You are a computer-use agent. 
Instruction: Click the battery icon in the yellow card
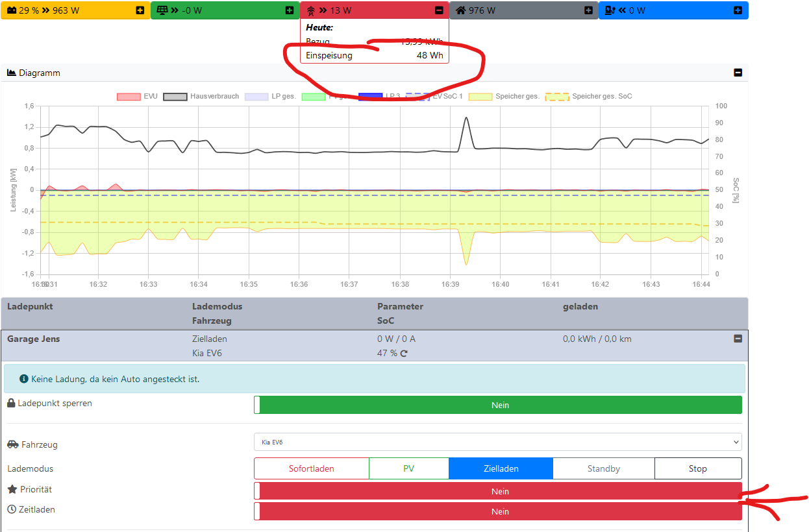(10, 10)
